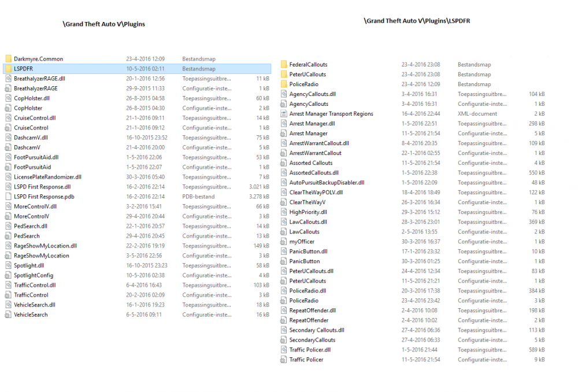578x392 pixels.
Task: Select the Secondary Callouts.dll file name
Action: coord(317,330)
